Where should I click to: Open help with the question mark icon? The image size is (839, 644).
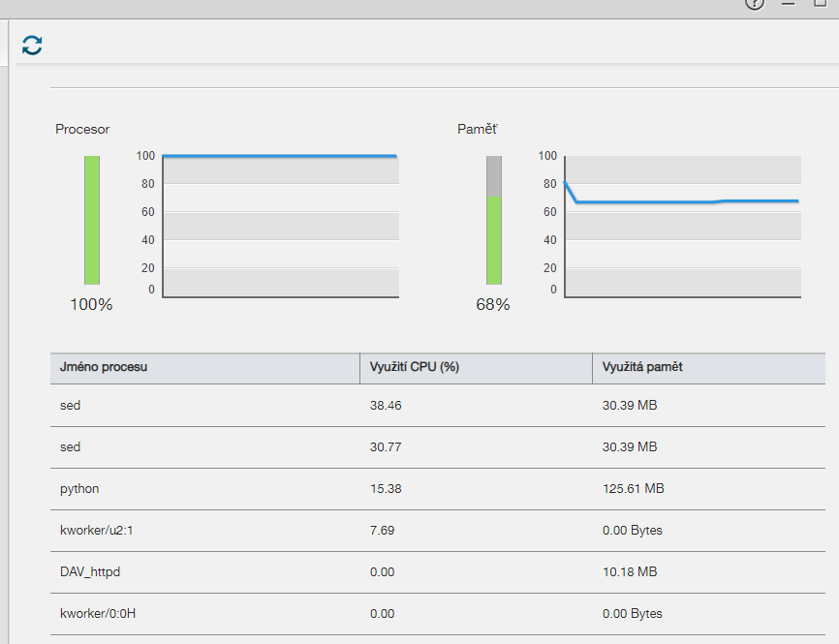click(x=755, y=4)
